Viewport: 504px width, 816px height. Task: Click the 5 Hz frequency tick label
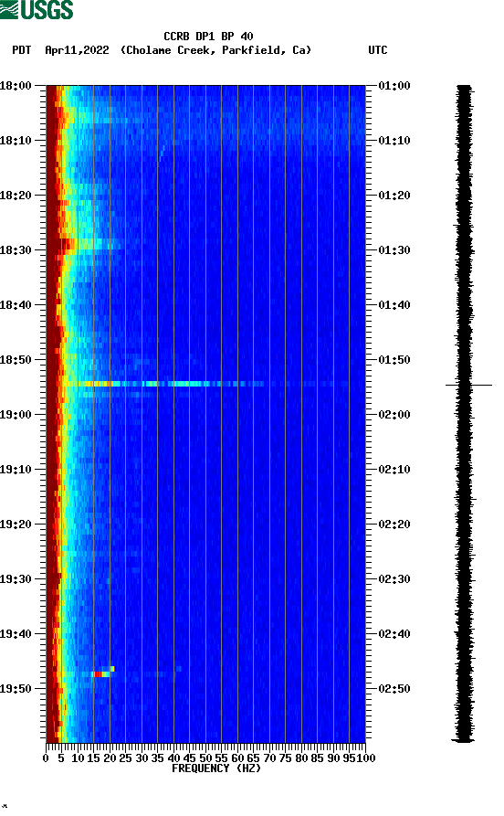tap(61, 758)
